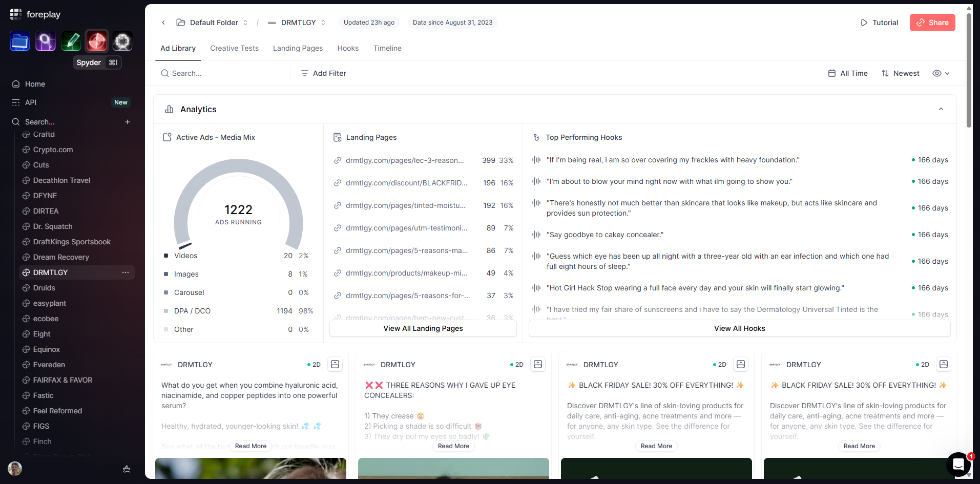
Task: Switch to the Creative Tests tab
Action: 234,48
